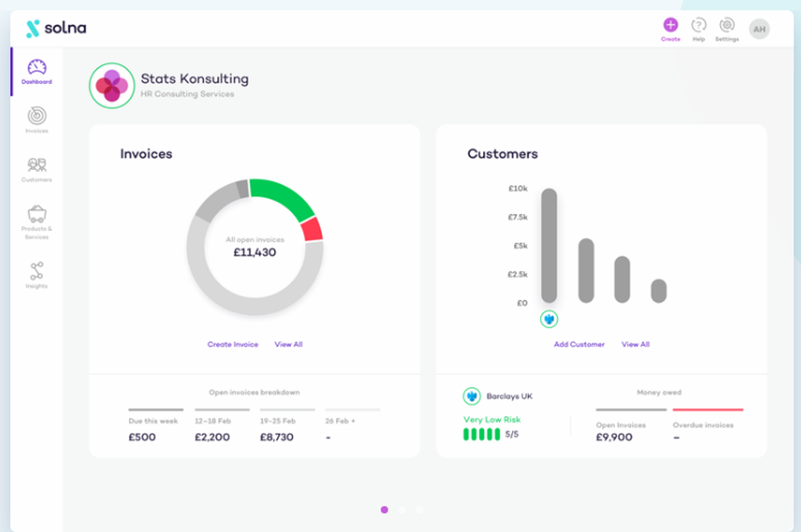The width and height of the screenshot is (801, 532).
Task: Click the Stats Konsulting company name
Action: click(x=195, y=79)
